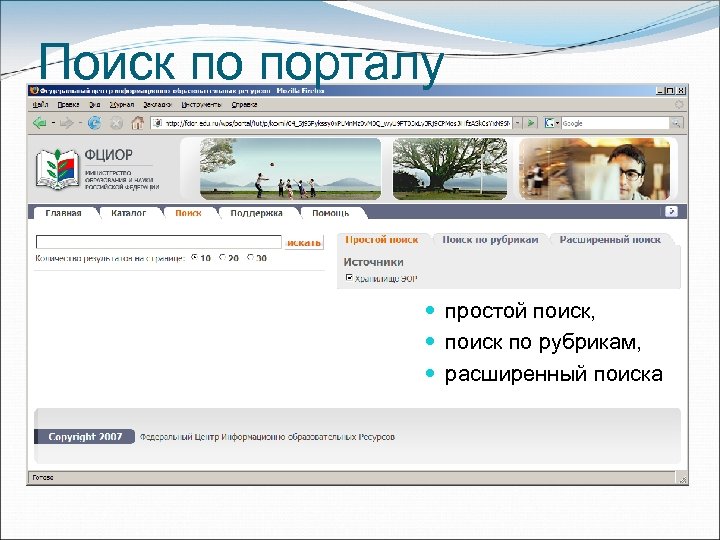Click the page favicon in the address bar

tap(158, 123)
